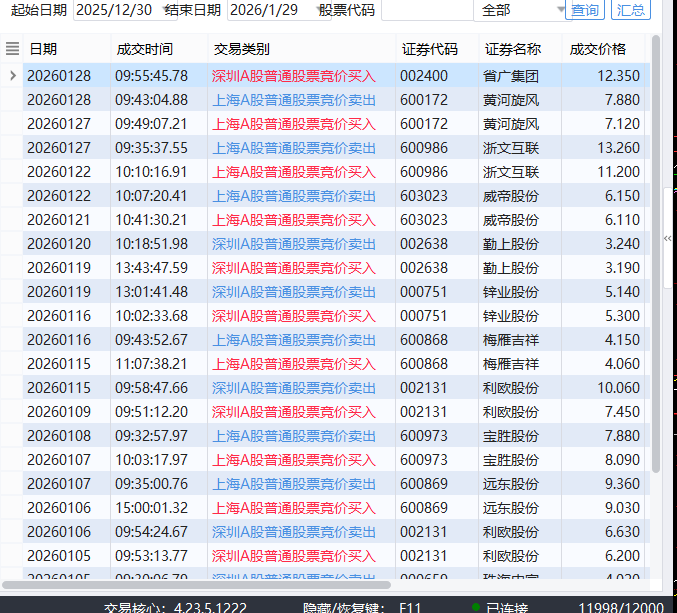Select code 000751 cell dated 20260116
The height and width of the screenshot is (613, 677).
click(437, 316)
